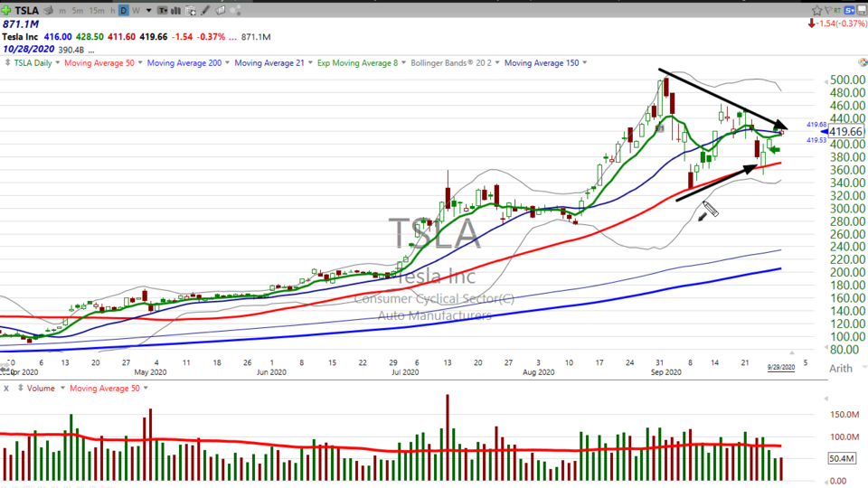868x488 pixels.
Task: Click the Sep 2020 time axis label
Action: point(666,372)
